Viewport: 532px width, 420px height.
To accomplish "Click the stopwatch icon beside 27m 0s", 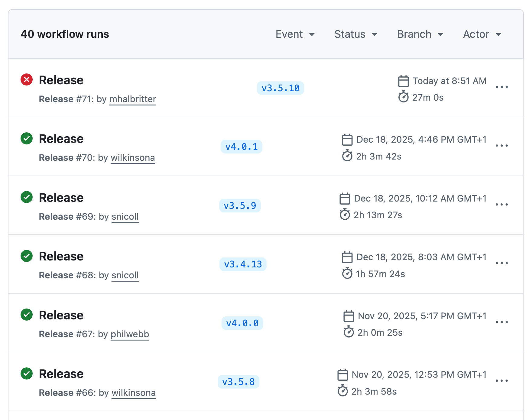I will pyautogui.click(x=403, y=97).
